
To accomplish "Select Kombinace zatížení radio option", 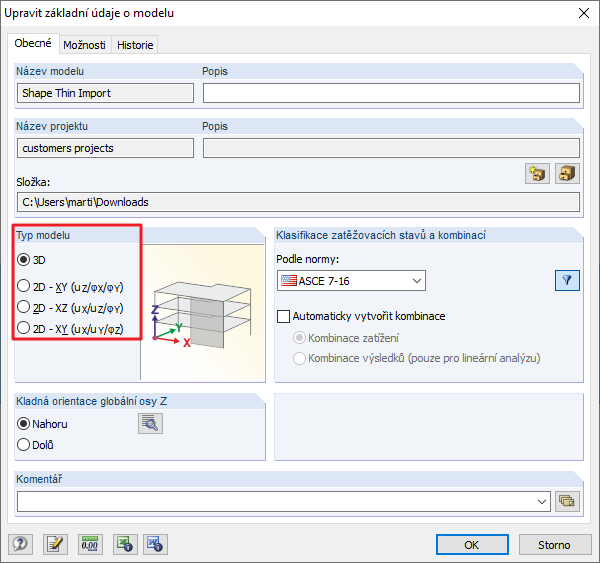I will tap(299, 338).
